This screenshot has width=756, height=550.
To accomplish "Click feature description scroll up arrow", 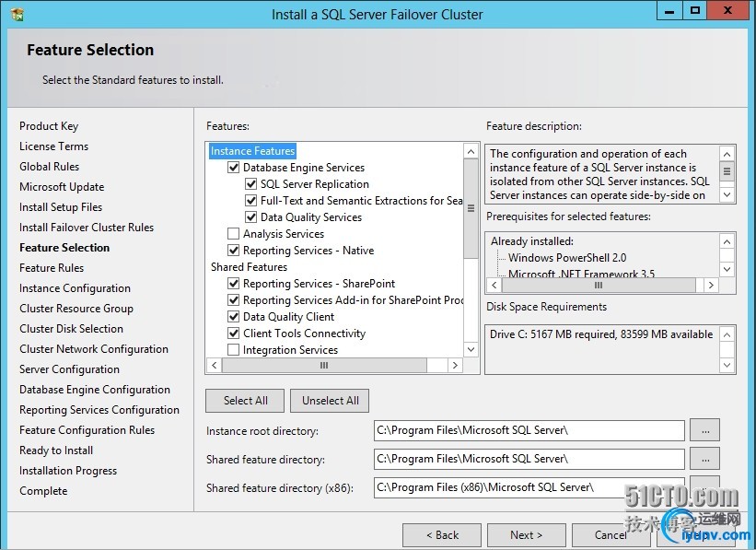I will tap(727, 154).
